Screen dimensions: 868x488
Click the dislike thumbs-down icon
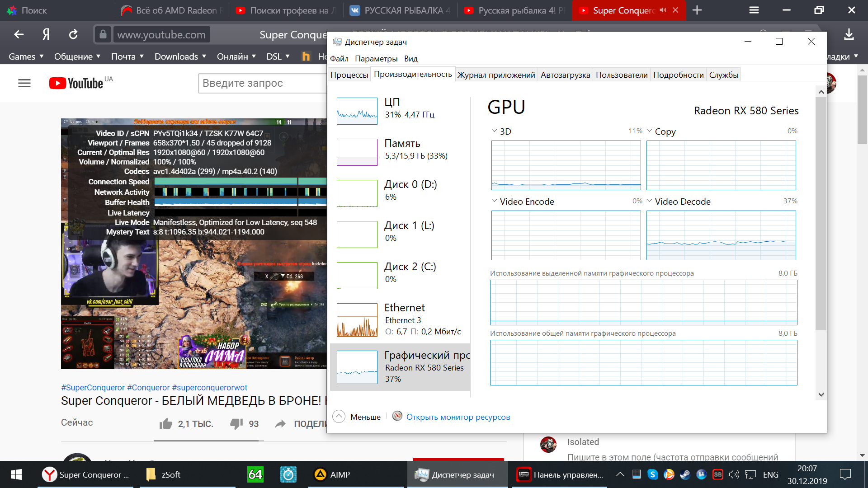click(x=236, y=424)
